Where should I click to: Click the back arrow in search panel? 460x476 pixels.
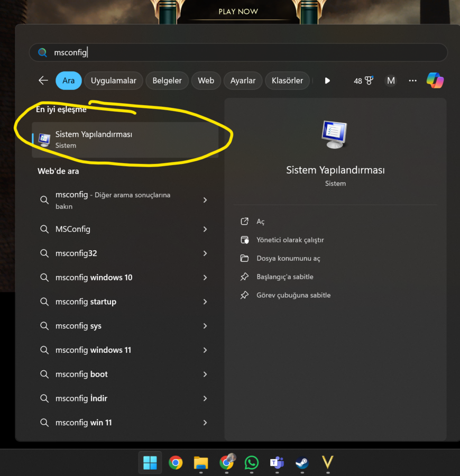[x=43, y=80]
